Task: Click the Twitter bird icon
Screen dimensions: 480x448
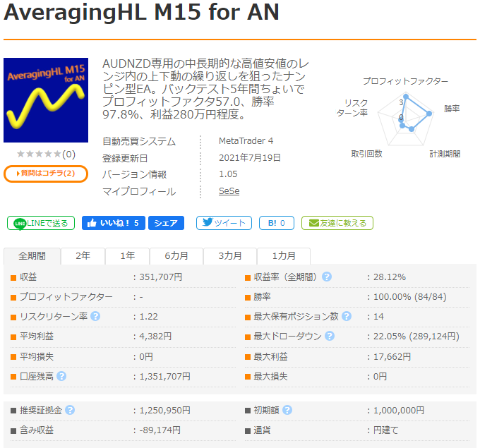Action: click(208, 222)
